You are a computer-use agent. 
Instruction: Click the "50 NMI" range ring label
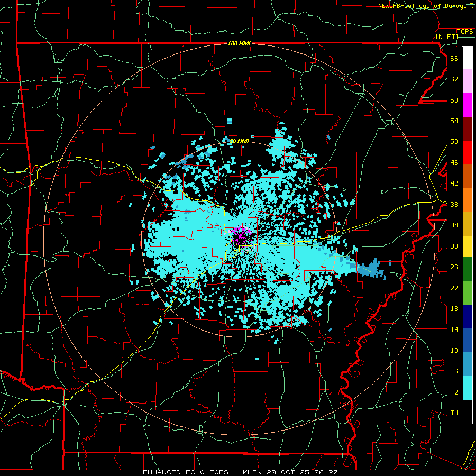pyautogui.click(x=239, y=141)
